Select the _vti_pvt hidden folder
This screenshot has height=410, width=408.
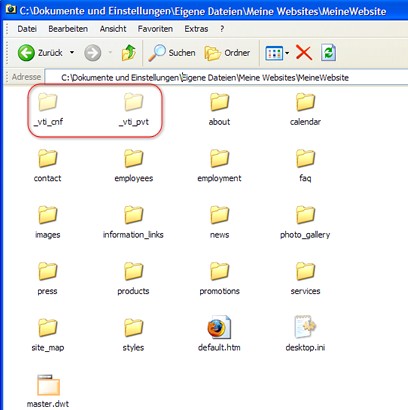click(x=134, y=102)
